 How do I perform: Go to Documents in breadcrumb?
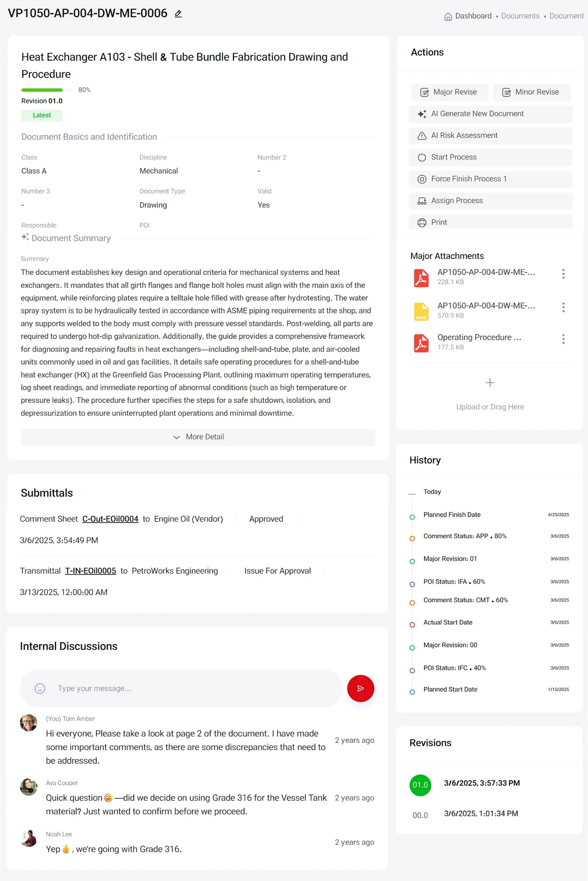(520, 16)
